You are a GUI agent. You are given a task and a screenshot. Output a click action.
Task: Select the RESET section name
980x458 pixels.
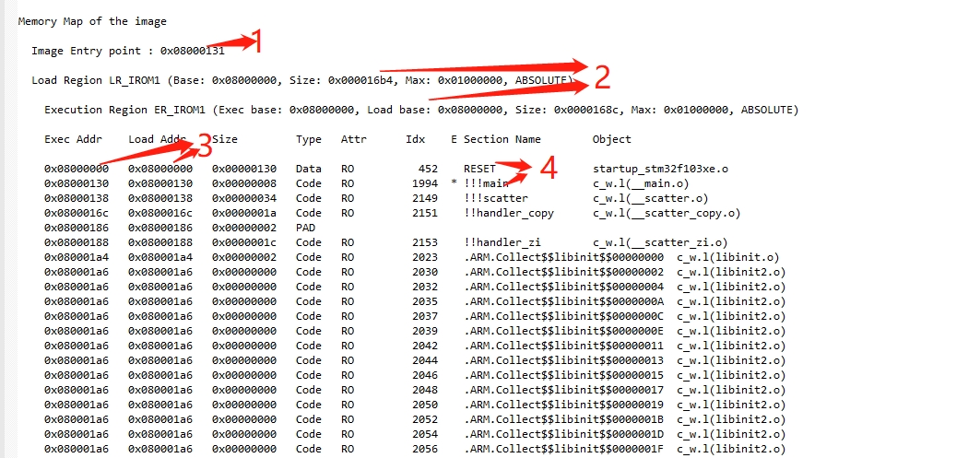[x=479, y=169]
